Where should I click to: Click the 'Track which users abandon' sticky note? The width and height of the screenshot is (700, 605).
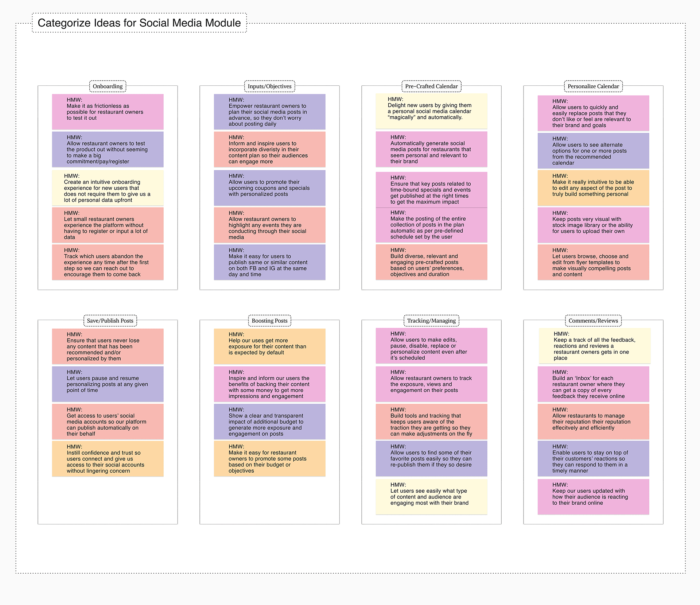coord(108,262)
